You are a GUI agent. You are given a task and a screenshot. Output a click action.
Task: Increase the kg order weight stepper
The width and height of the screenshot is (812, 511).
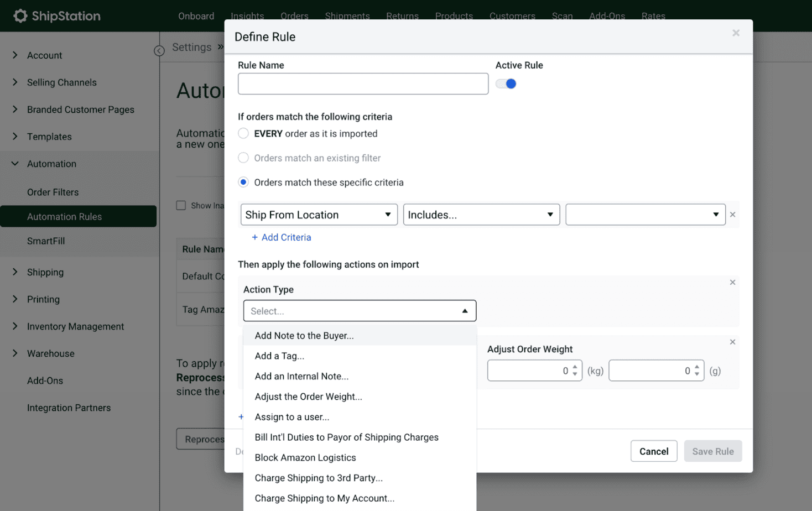[575, 367]
